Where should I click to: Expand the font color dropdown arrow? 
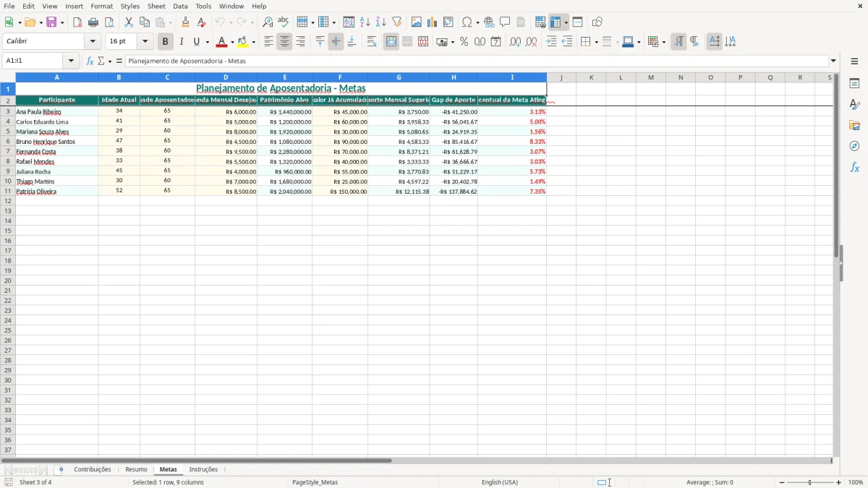point(232,42)
